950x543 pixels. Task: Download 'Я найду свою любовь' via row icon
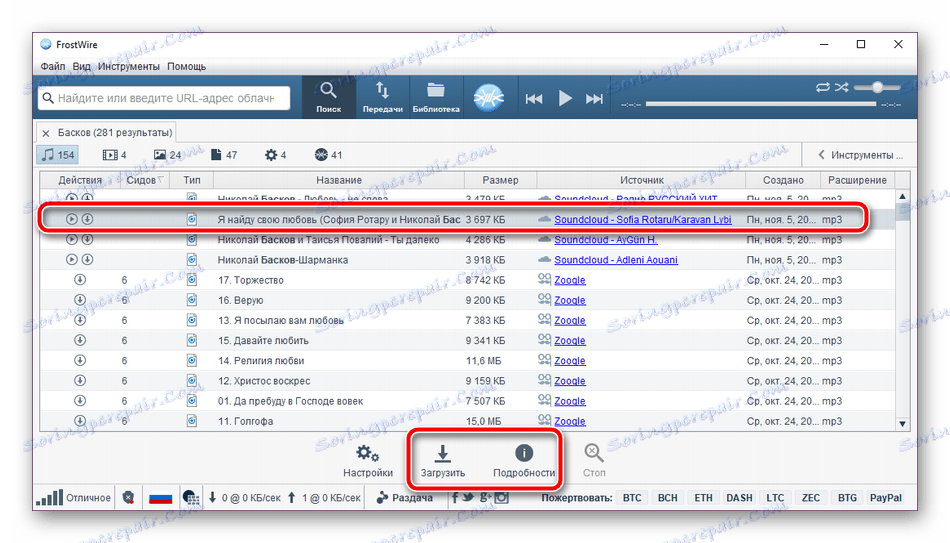87,219
